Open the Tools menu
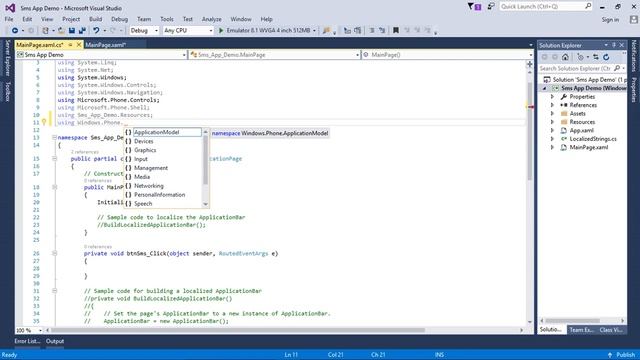The image size is (640, 360). click(167, 19)
